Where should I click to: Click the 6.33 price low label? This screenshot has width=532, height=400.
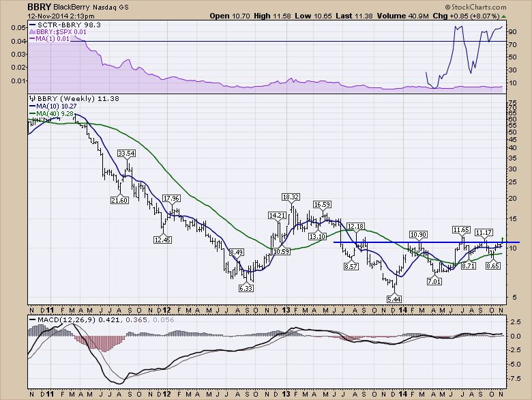pos(246,288)
